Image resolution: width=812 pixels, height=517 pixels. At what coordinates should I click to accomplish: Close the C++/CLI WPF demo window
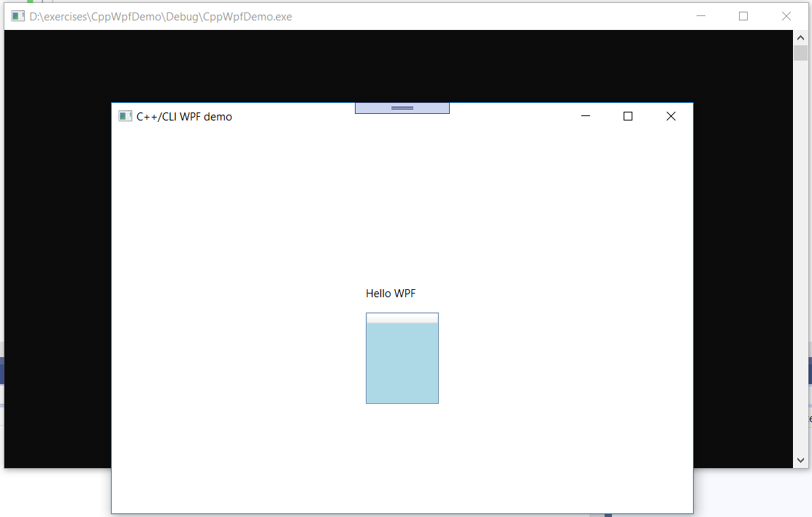coord(670,116)
